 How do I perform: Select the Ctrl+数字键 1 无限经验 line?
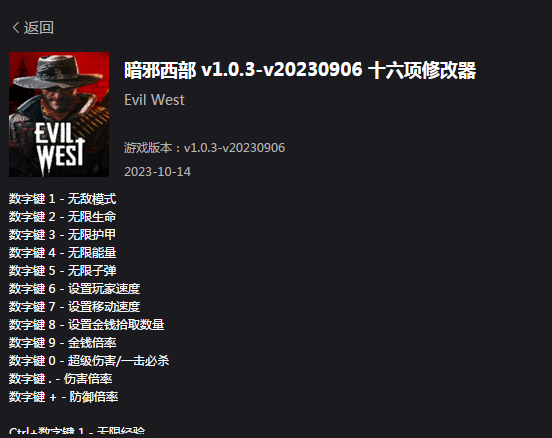(77, 431)
